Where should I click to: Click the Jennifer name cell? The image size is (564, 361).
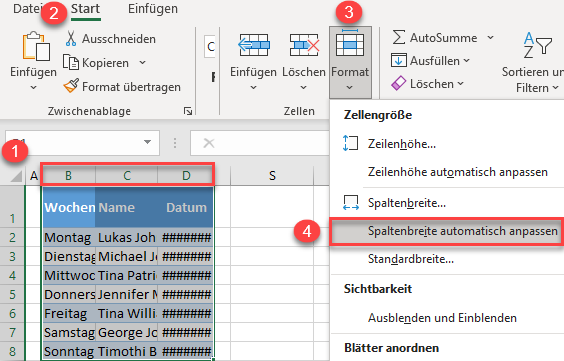(127, 294)
